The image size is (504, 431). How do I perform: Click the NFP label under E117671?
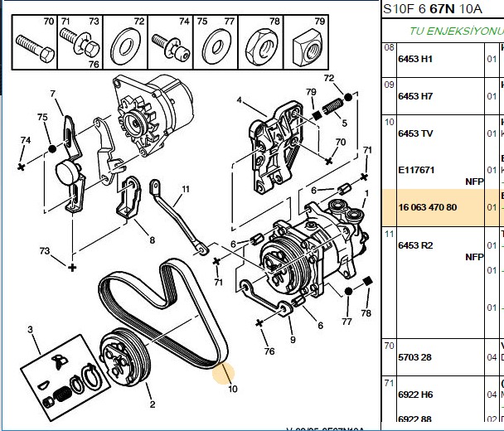[474, 182]
